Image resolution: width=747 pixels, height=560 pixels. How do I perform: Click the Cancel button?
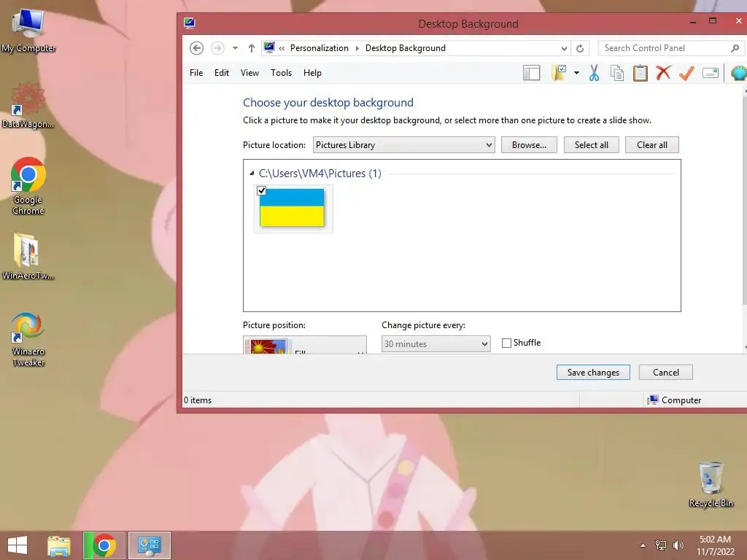tap(665, 373)
